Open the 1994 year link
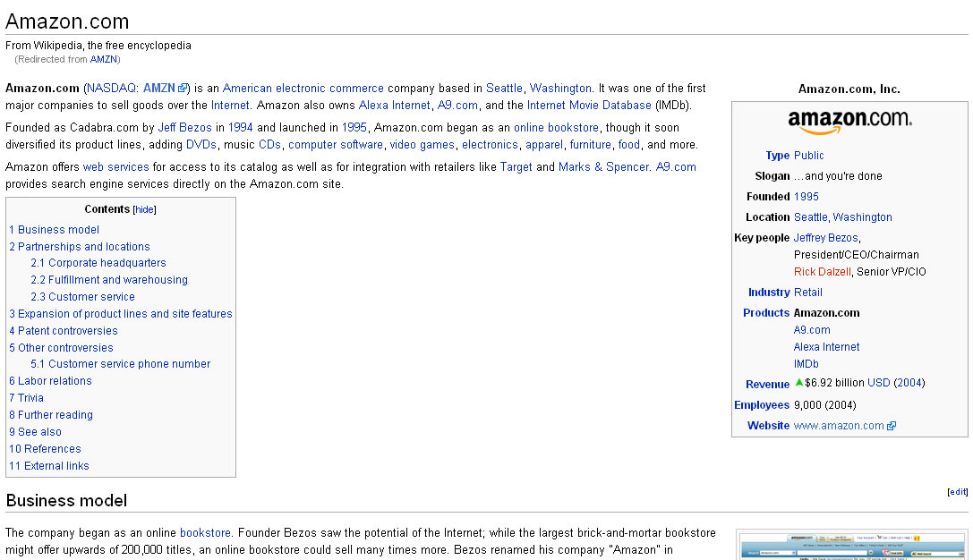This screenshot has height=560, width=973. (x=240, y=128)
